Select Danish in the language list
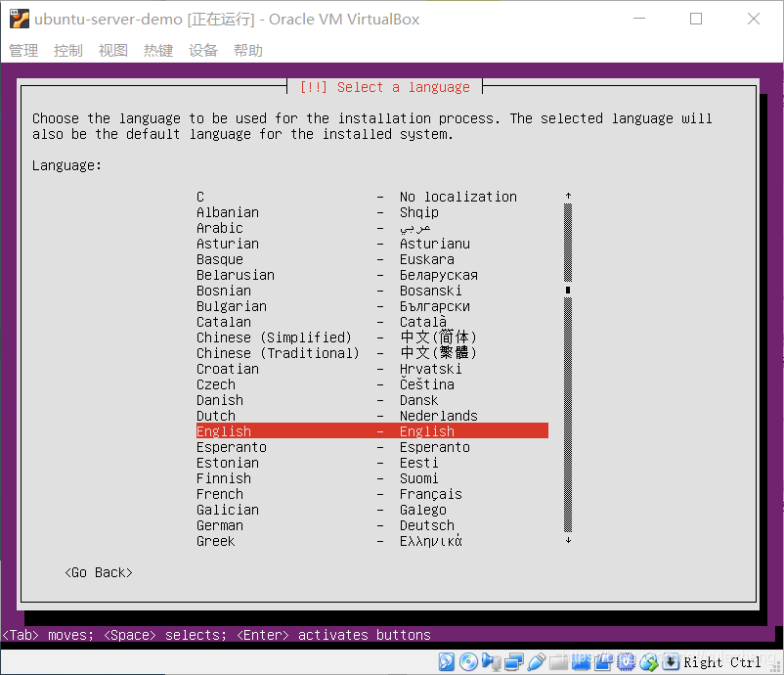The height and width of the screenshot is (675, 784). [x=372, y=400]
